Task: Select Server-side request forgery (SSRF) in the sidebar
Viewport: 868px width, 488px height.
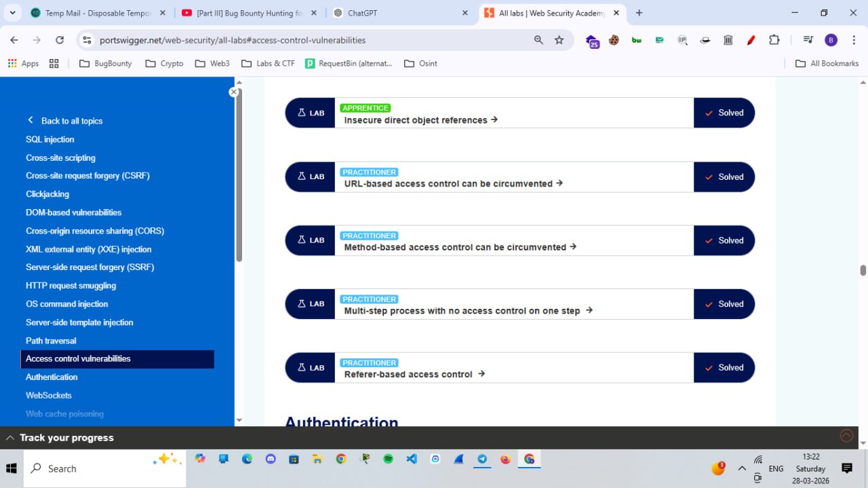Action: click(90, 267)
